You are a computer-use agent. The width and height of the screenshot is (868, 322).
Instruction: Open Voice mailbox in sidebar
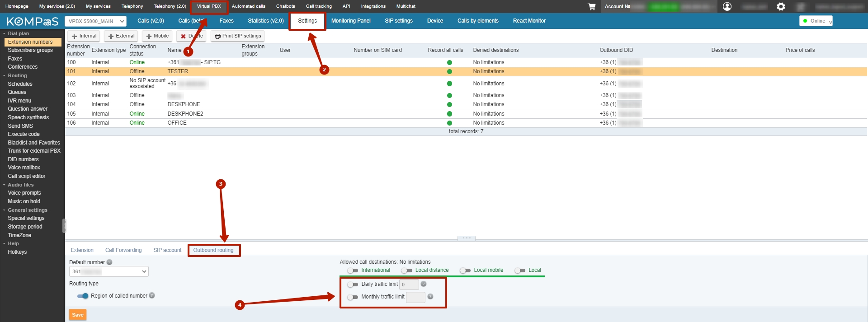[x=24, y=168]
